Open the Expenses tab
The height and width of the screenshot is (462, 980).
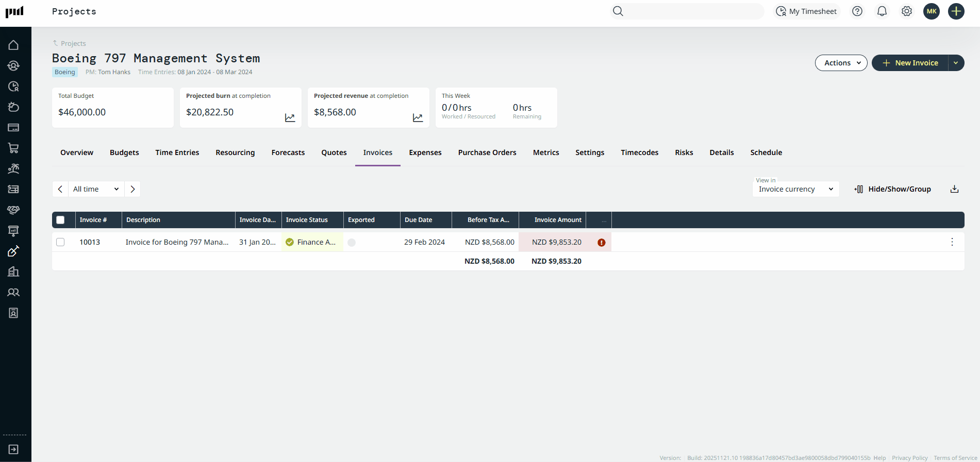coord(425,152)
